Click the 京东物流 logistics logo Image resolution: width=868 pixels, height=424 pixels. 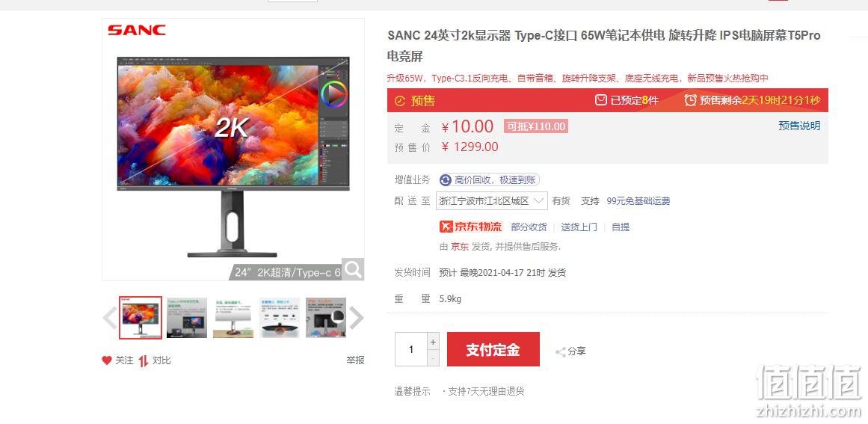(470, 227)
